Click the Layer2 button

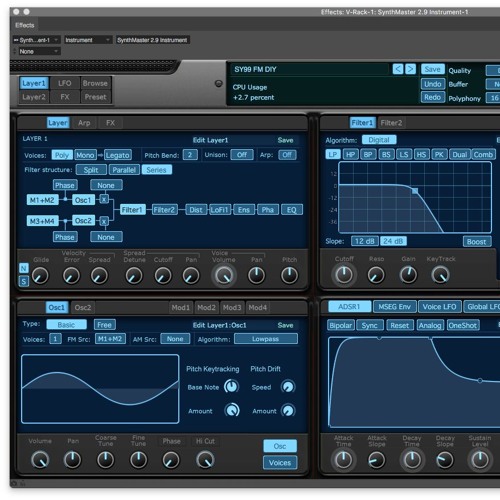pyautogui.click(x=34, y=97)
